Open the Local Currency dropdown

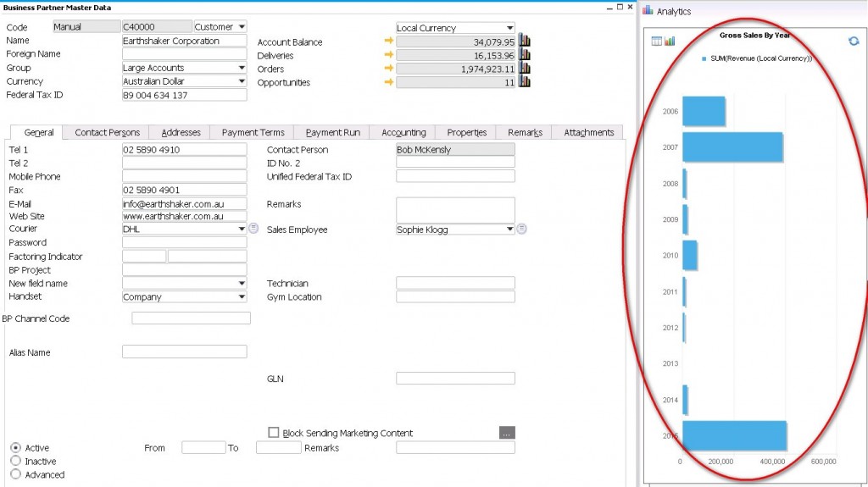pos(509,28)
